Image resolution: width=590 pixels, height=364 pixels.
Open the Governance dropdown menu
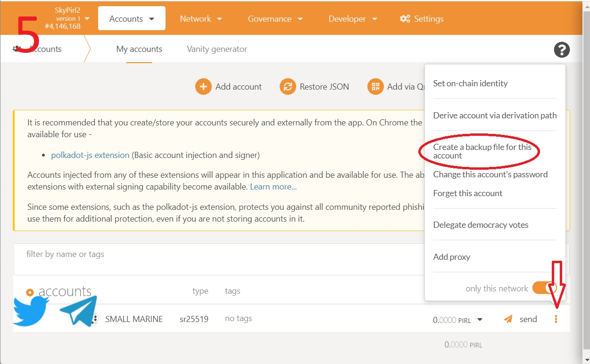(275, 19)
